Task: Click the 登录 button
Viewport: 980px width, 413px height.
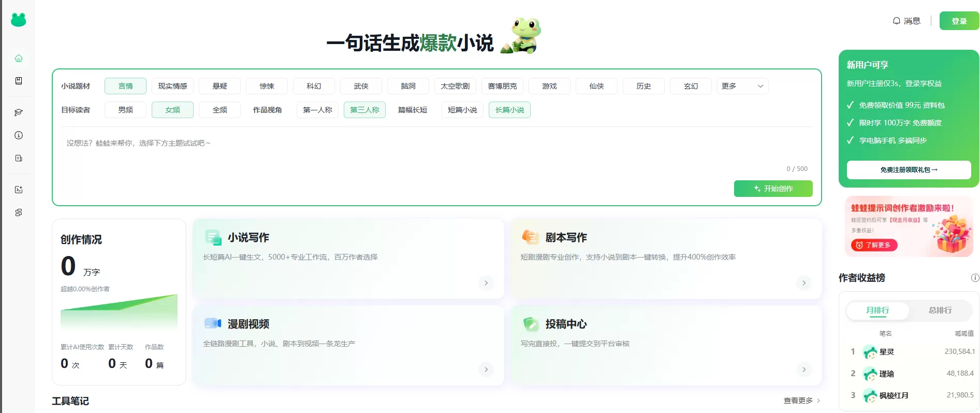Action: pyautogui.click(x=959, y=21)
